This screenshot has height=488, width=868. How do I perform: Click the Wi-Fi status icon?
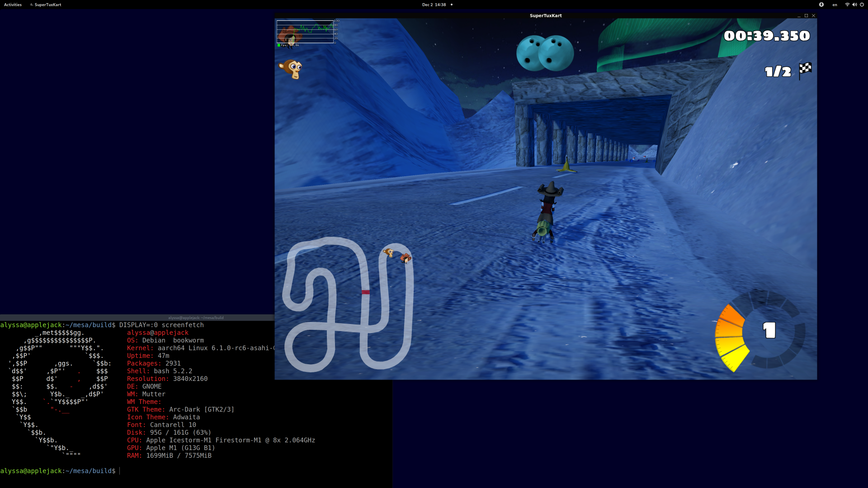click(x=847, y=5)
